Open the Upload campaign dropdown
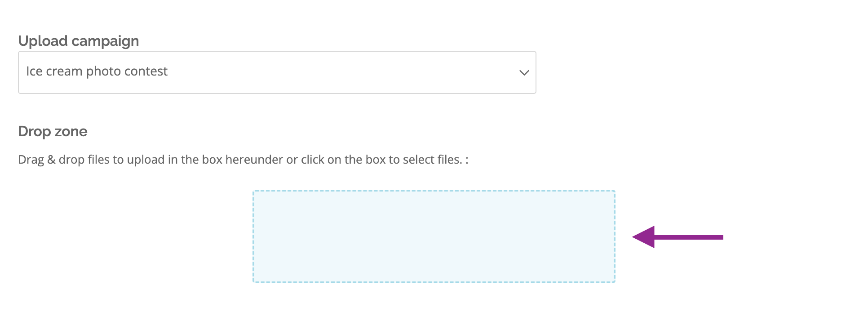 coord(277,72)
